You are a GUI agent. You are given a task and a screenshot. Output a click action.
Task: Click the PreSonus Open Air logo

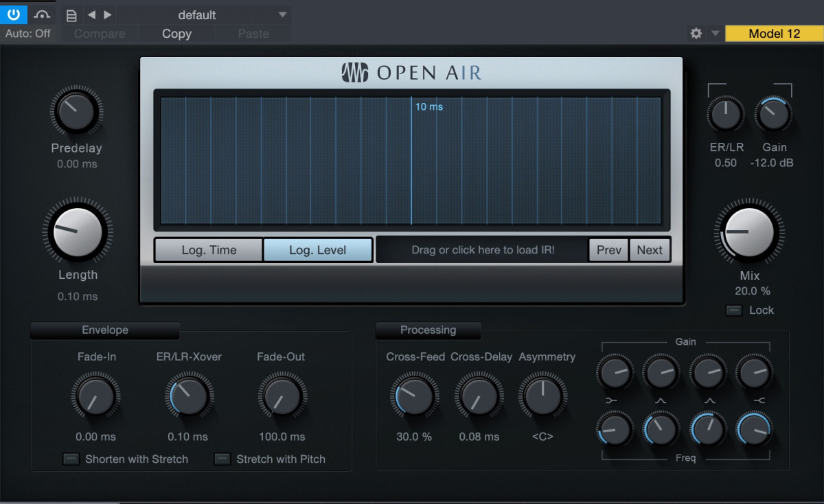pos(411,73)
